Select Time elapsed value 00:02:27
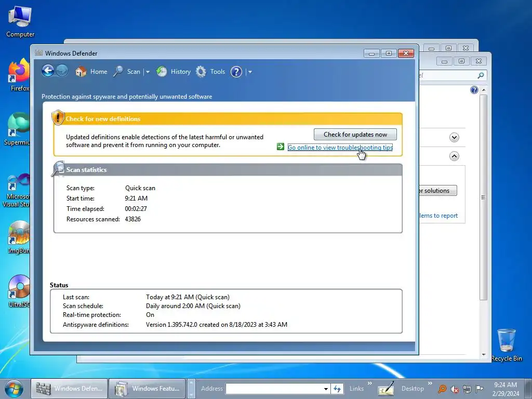The width and height of the screenshot is (532, 399). [x=136, y=209]
